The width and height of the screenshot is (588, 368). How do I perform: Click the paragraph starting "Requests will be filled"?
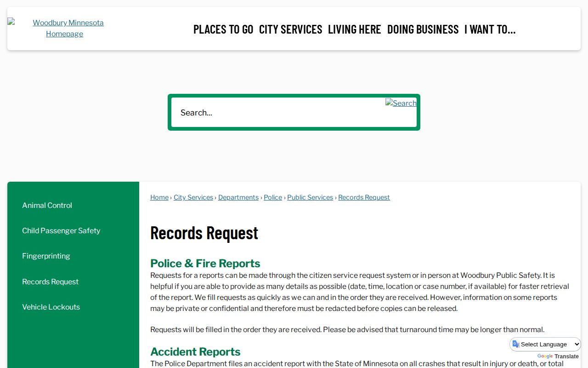tap(347, 329)
